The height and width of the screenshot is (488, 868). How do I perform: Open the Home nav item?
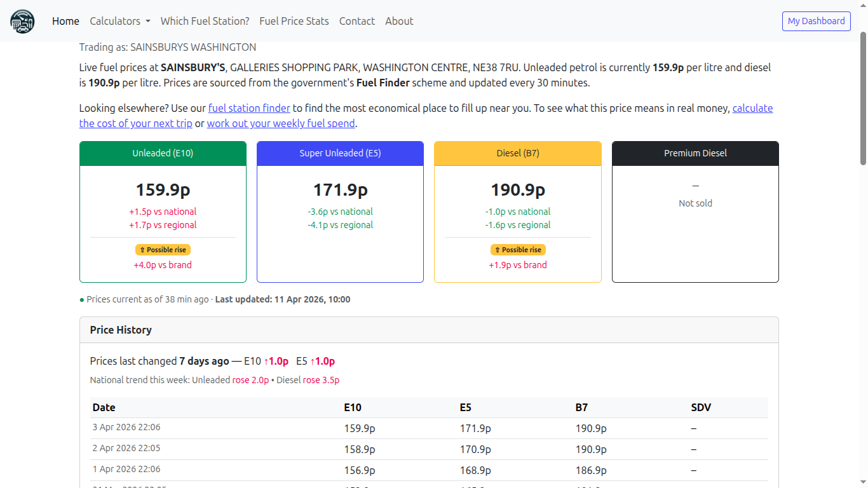click(x=65, y=21)
